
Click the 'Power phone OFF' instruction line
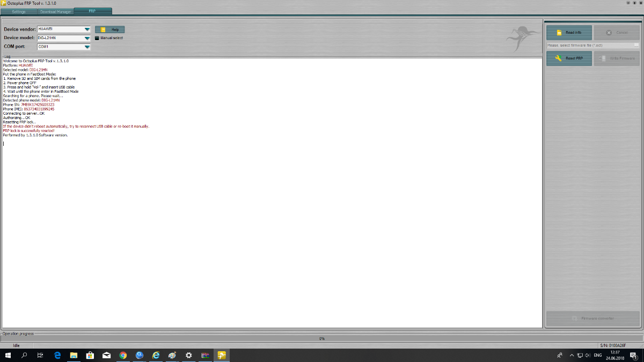click(20, 83)
